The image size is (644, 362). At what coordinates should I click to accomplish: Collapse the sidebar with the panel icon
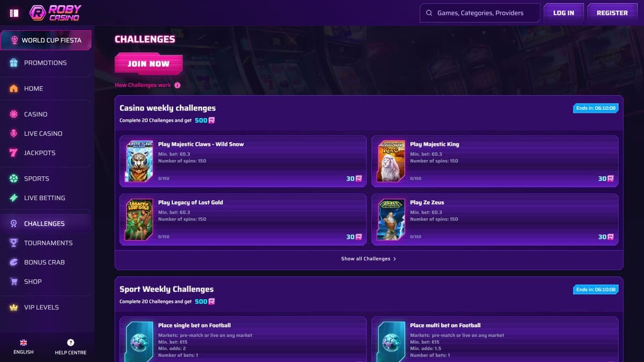click(14, 13)
